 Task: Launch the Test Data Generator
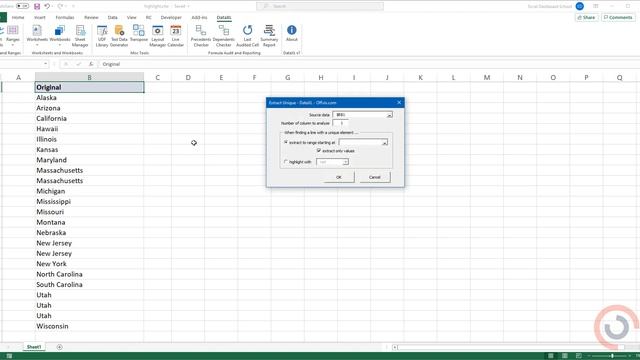point(119,36)
